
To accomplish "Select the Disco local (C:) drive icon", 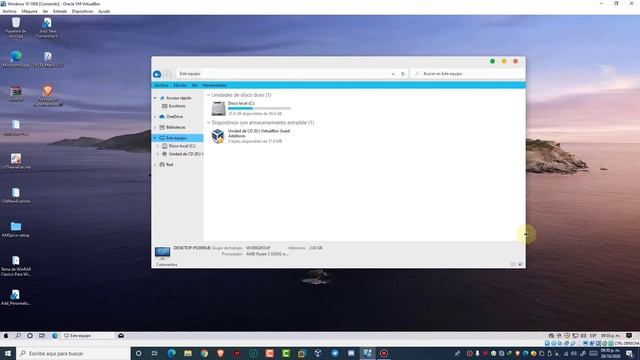I will (x=218, y=109).
